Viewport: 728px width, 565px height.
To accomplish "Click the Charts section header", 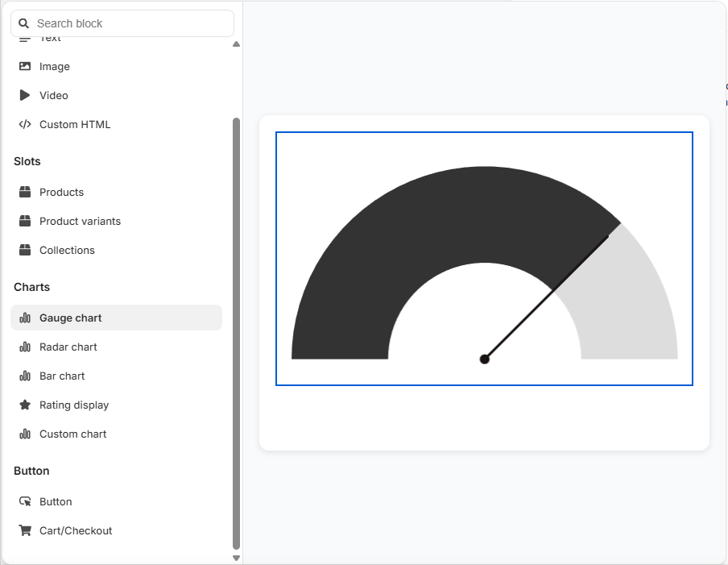I will click(31, 287).
